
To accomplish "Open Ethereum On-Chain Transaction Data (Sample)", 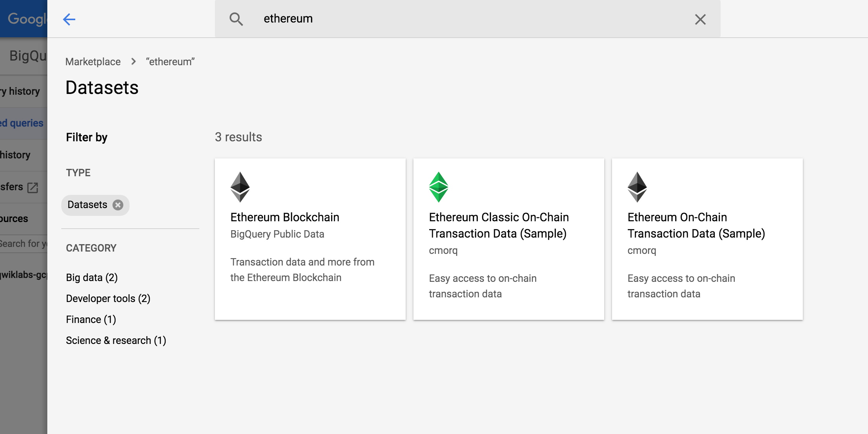I will [x=696, y=225].
